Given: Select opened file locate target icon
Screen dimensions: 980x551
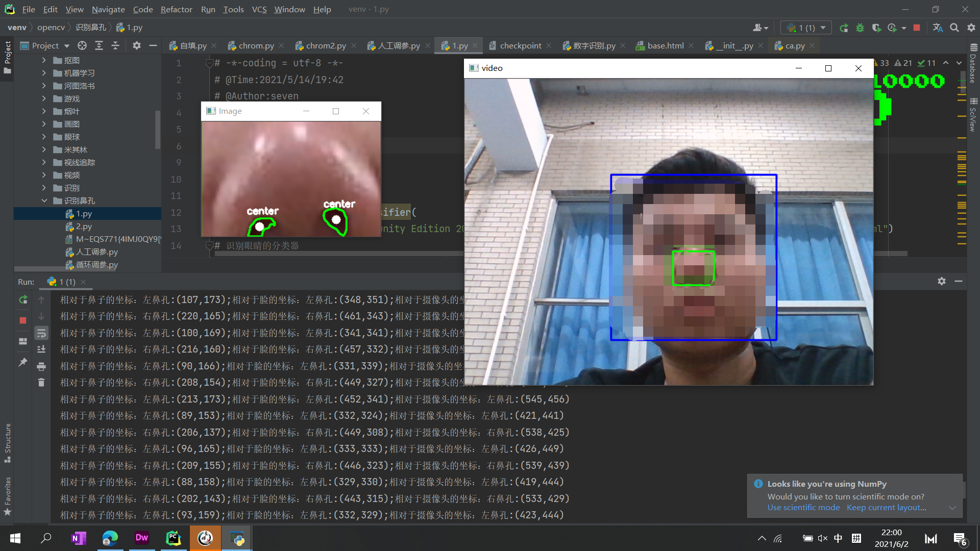Looking at the screenshot, I should 82,46.
